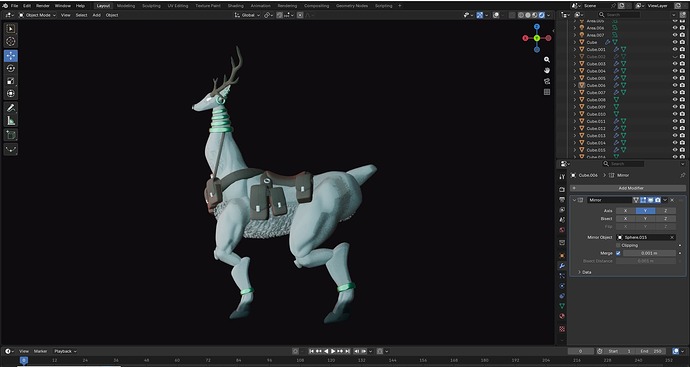Switch to the Shading workspace tab

point(236,6)
